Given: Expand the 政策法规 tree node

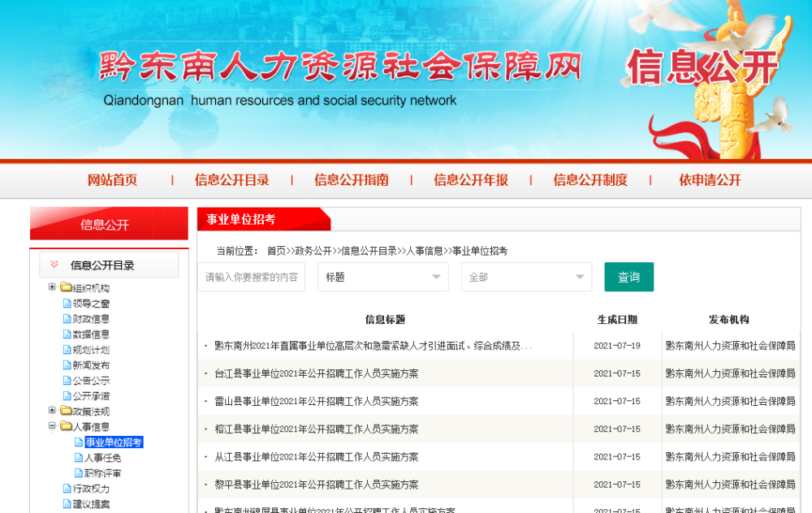Looking at the screenshot, I should pyautogui.click(x=52, y=411).
